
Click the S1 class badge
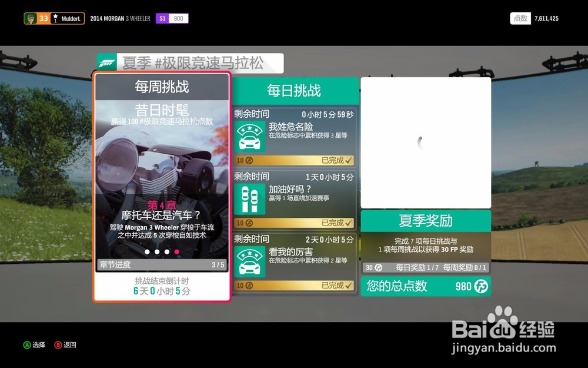point(162,18)
